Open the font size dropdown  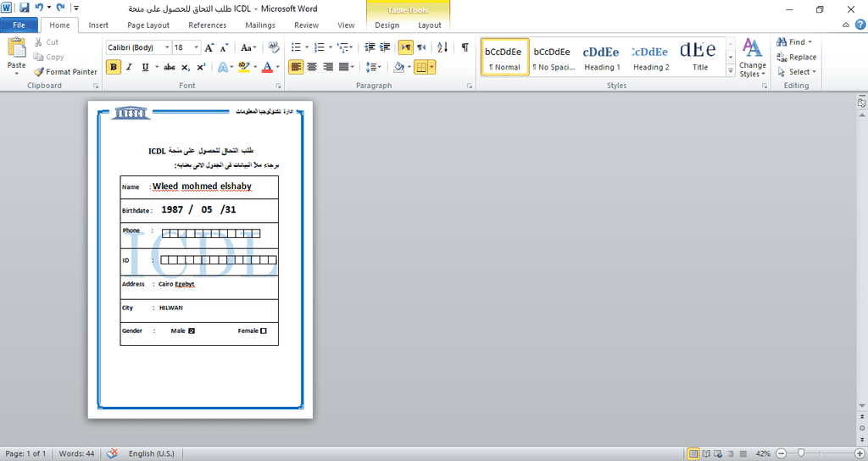pos(196,47)
